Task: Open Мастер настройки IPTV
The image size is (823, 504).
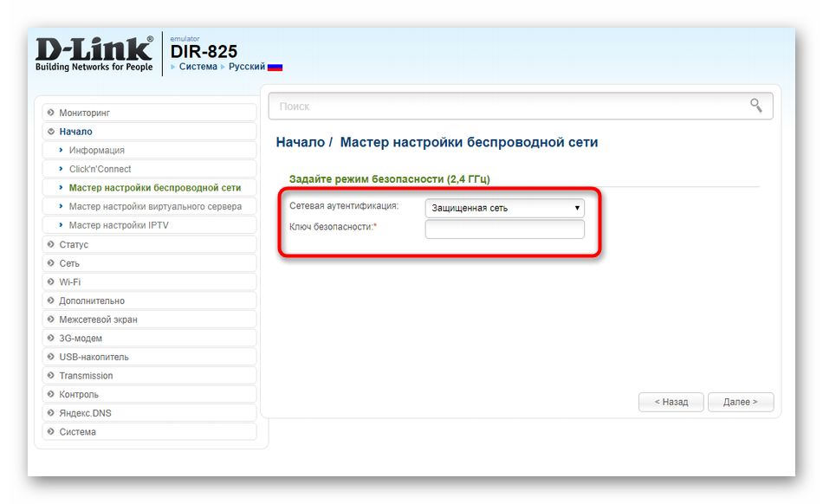Action: tap(119, 225)
